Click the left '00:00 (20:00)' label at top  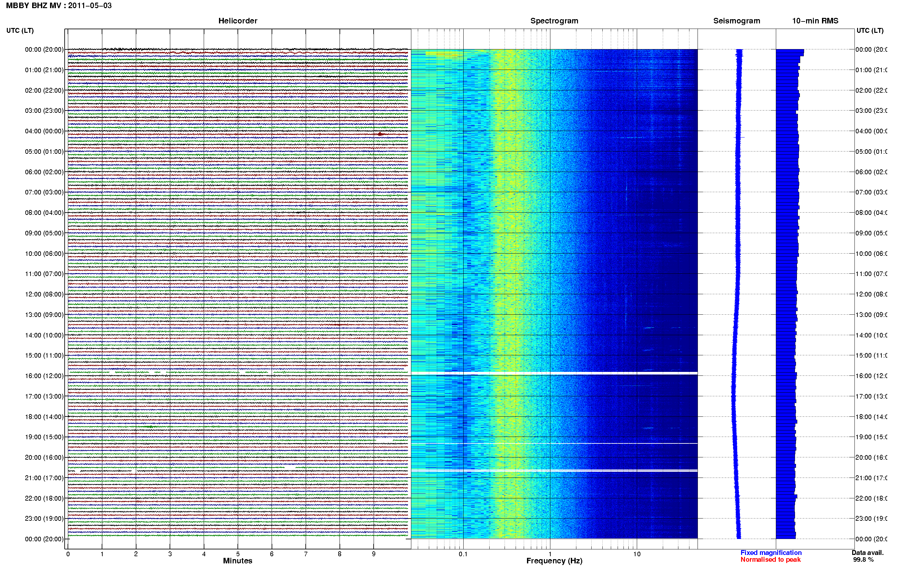[x=44, y=49]
